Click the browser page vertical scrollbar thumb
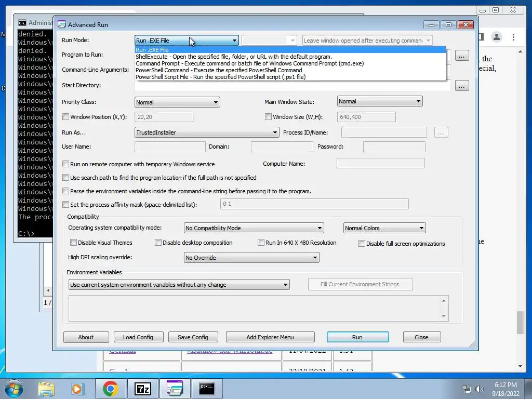The image size is (532, 399). (x=520, y=322)
